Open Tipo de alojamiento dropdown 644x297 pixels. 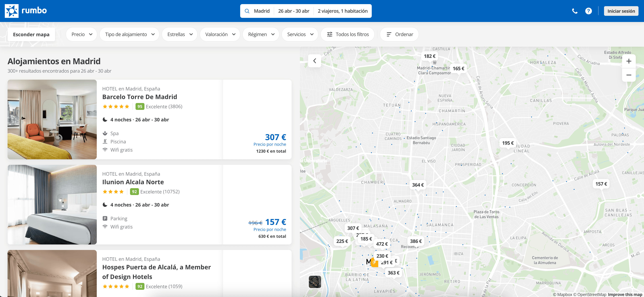point(130,35)
